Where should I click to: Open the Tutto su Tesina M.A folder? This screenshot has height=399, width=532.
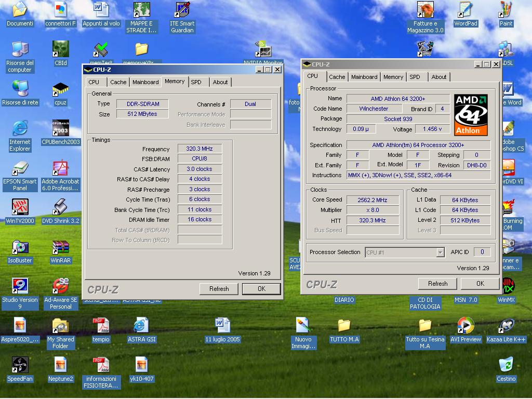425,326
